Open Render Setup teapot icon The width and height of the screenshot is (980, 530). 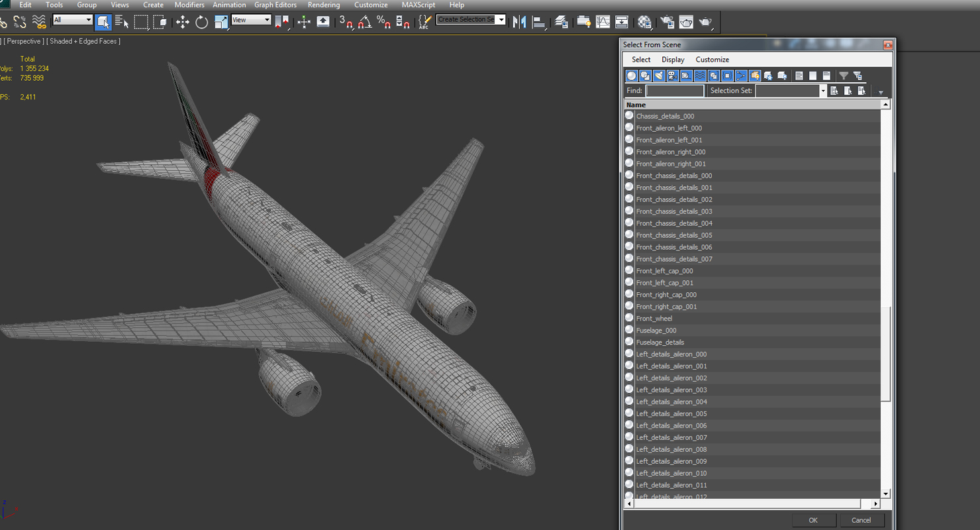[x=667, y=22]
